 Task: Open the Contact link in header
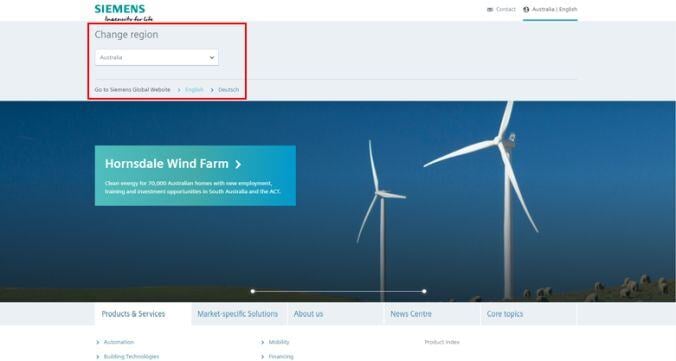[505, 9]
